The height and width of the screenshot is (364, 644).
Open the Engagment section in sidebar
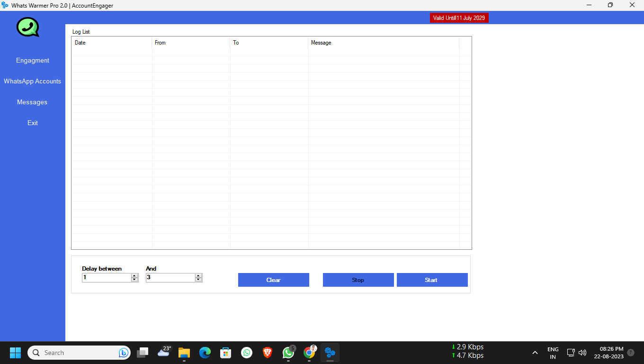33,60
